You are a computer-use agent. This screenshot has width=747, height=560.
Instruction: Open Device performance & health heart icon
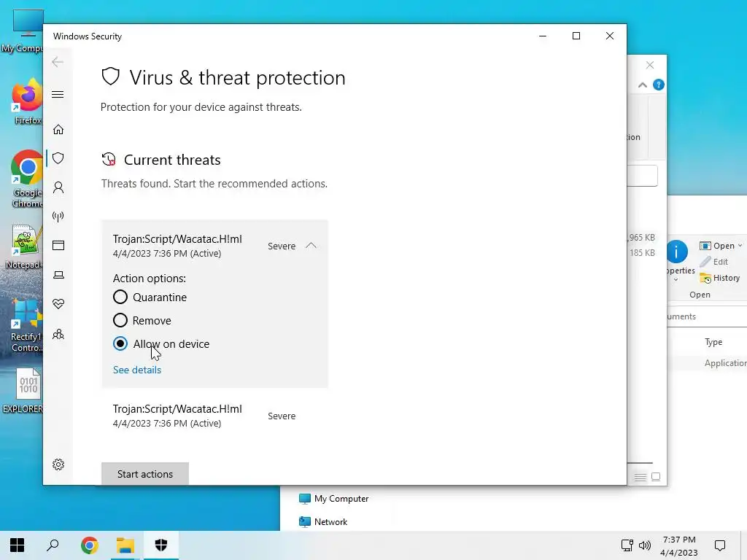tap(58, 304)
